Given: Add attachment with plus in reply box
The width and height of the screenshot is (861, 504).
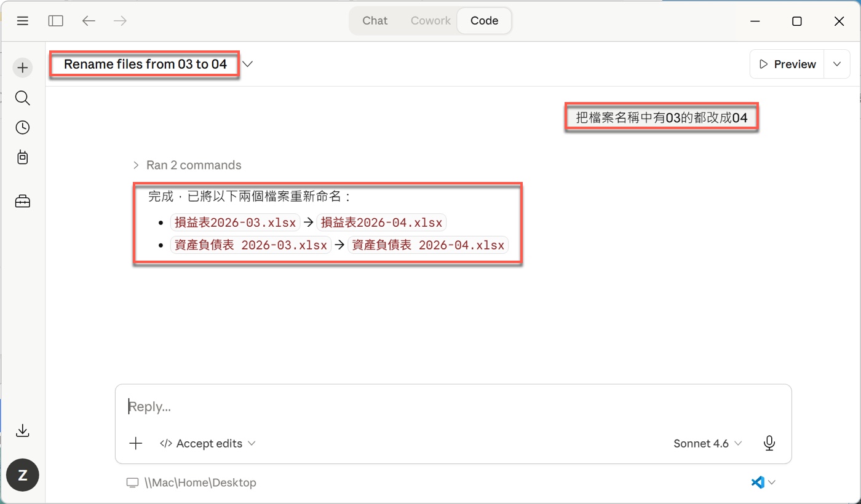Looking at the screenshot, I should point(136,443).
